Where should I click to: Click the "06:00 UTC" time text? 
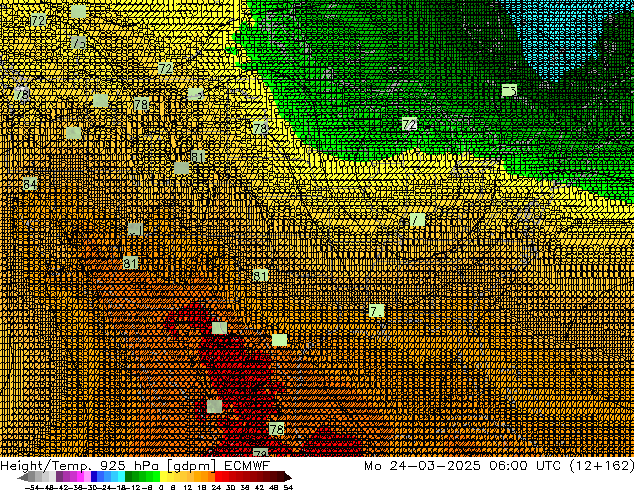(x=525, y=465)
